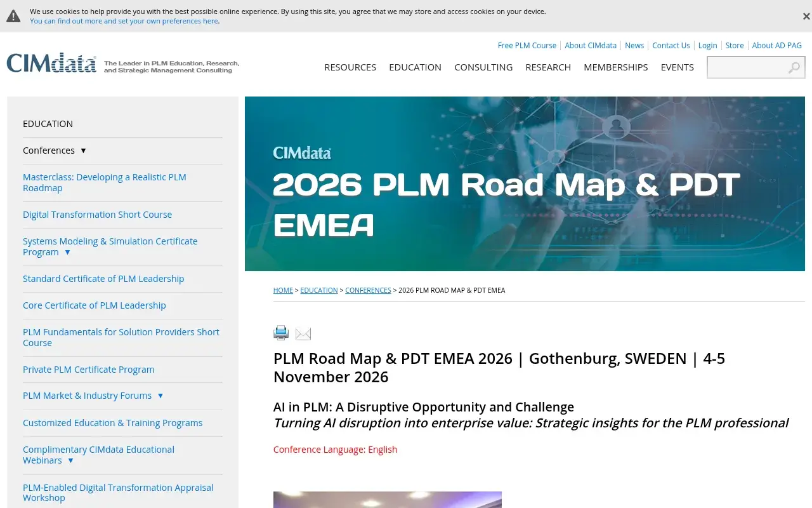812x508 pixels.
Task: Open Private PLM Certificate Program
Action: click(89, 370)
